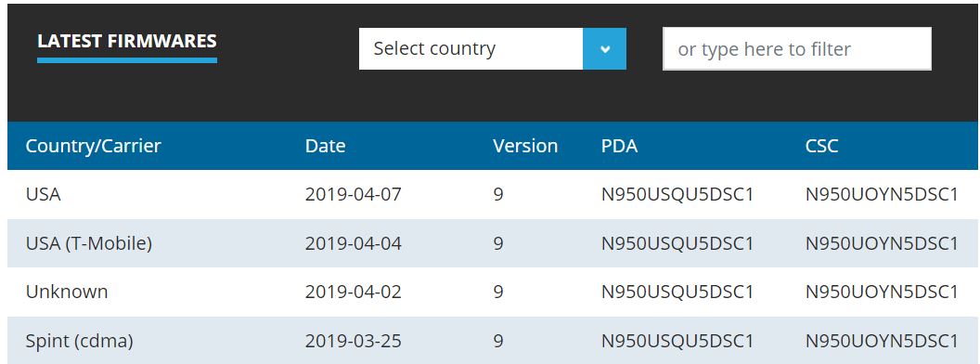
Task: Select the Latest Firmwares heading tab
Action: pyautogui.click(x=127, y=41)
